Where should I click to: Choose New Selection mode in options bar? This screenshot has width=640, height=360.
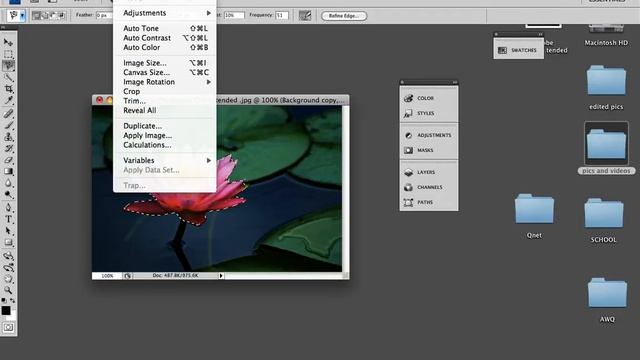pos(36,16)
